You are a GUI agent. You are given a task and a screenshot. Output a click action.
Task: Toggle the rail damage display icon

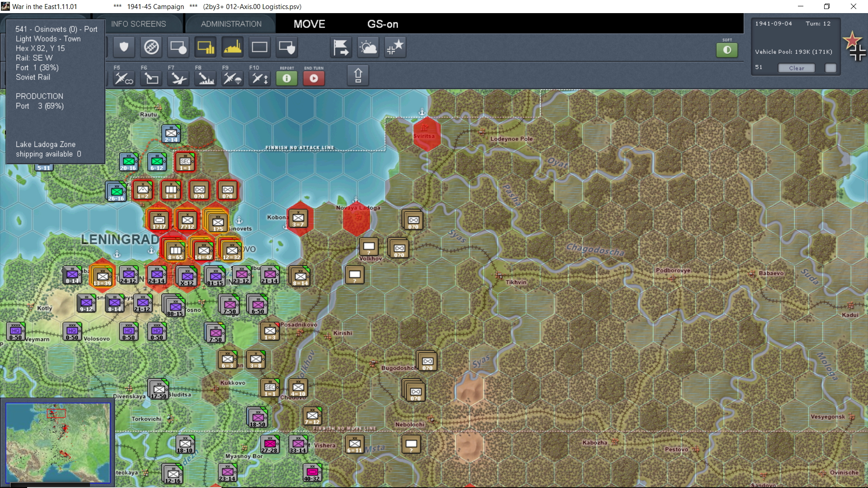[151, 47]
